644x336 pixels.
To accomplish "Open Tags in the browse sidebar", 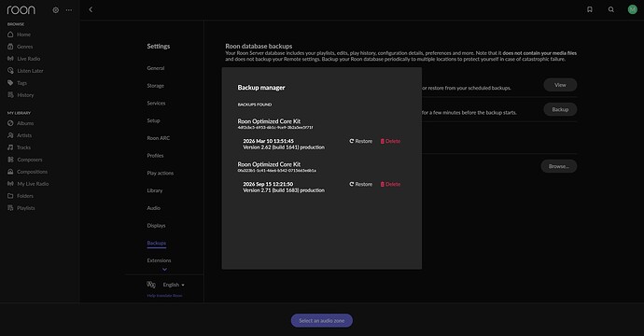I will point(17,83).
